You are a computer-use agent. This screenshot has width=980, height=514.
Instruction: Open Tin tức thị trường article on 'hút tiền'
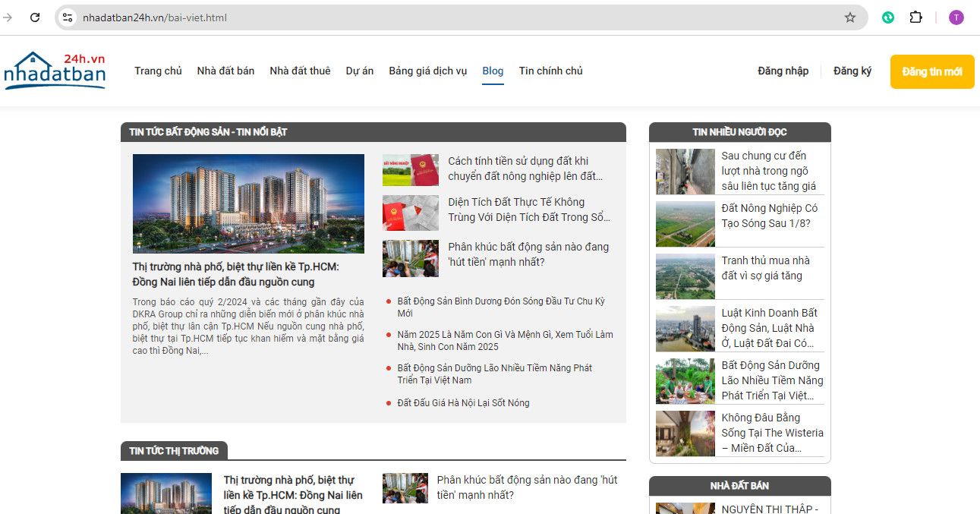[527, 487]
